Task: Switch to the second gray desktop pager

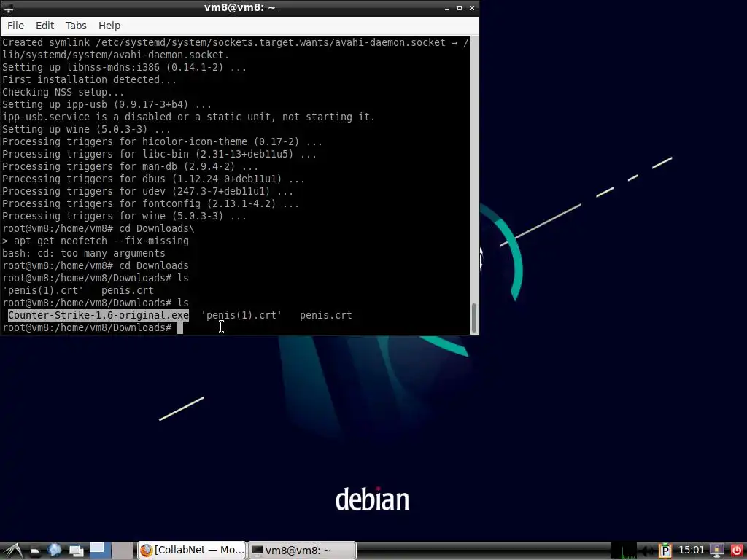Action: coord(123,551)
